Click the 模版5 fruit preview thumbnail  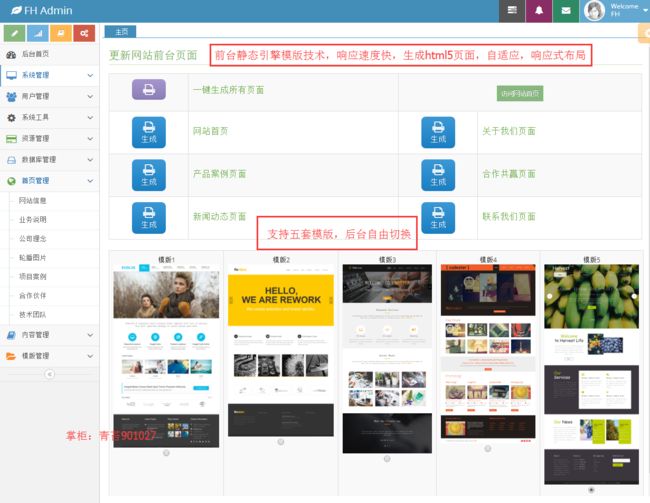(x=592, y=374)
